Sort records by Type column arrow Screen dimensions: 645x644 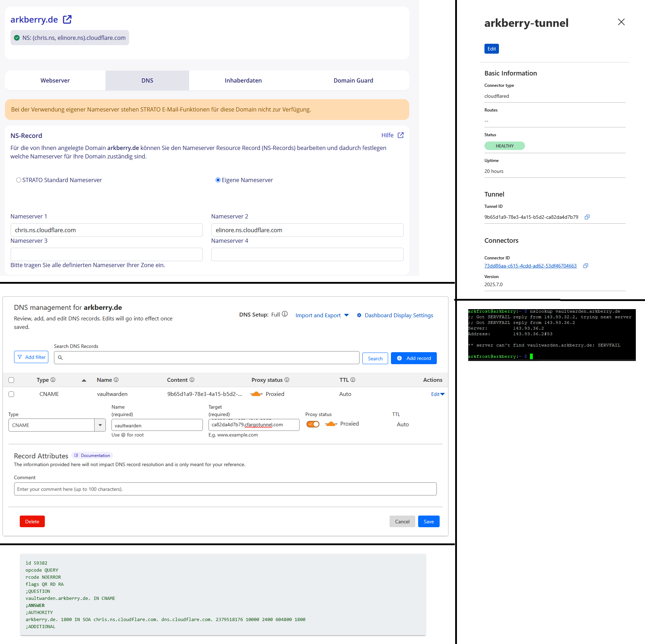(x=84, y=380)
